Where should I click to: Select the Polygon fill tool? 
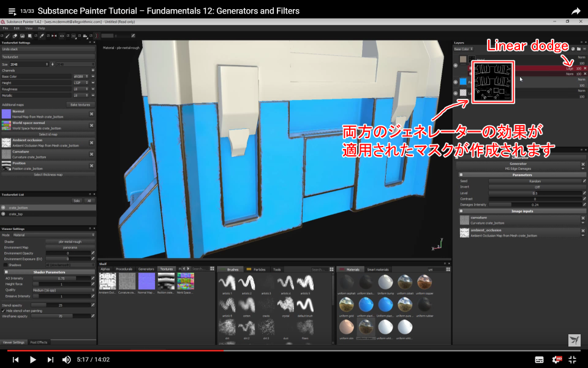coord(29,36)
